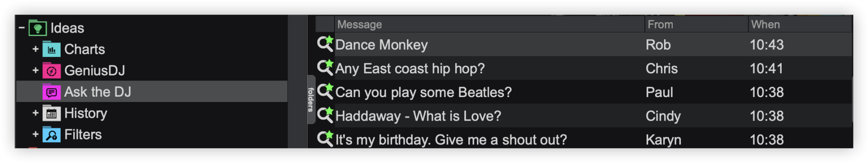This screenshot has height=163, width=868.
Task: Click search icon beside Dance Monkey request
Action: pyautogui.click(x=325, y=43)
